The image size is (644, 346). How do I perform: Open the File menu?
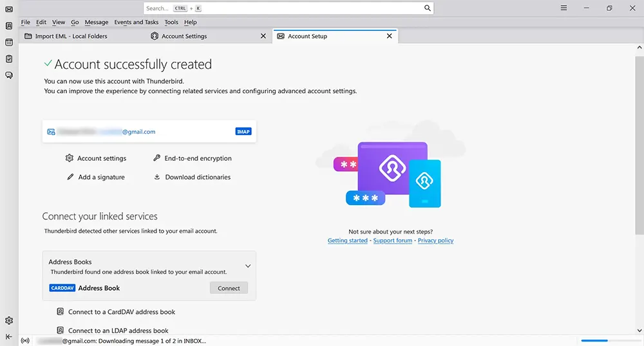point(26,22)
